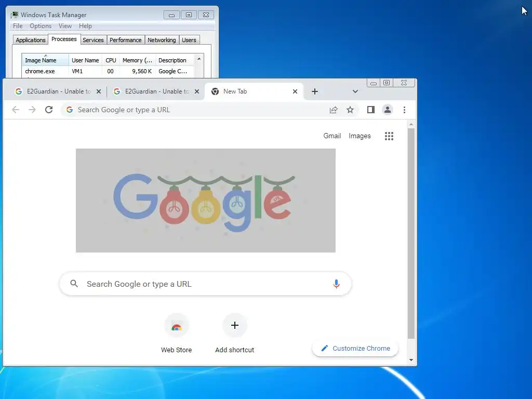Open Gmail link
This screenshot has height=399, width=532.
[332, 136]
